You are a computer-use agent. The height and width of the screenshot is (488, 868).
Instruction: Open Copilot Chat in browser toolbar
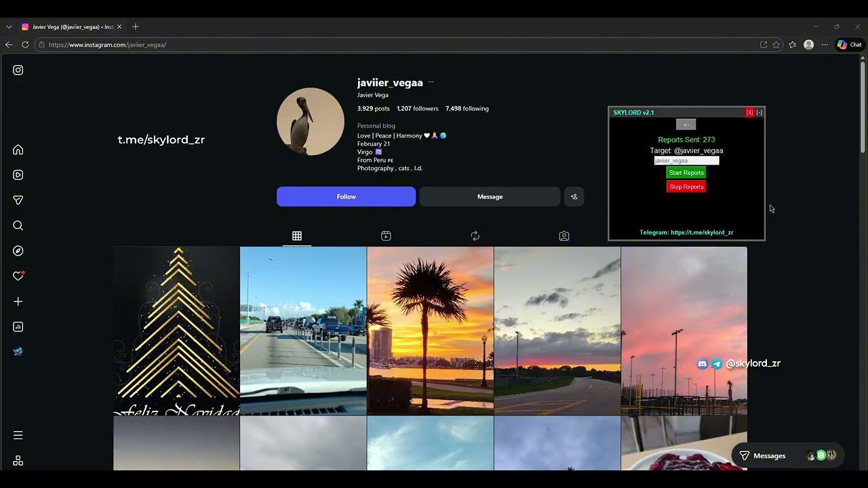(849, 45)
